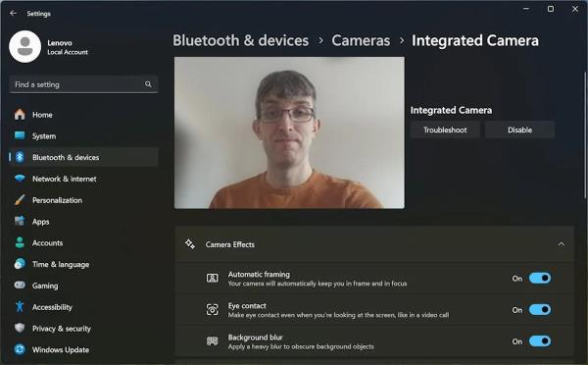Click the Home house icon
The height and width of the screenshot is (365, 588).
tap(20, 114)
